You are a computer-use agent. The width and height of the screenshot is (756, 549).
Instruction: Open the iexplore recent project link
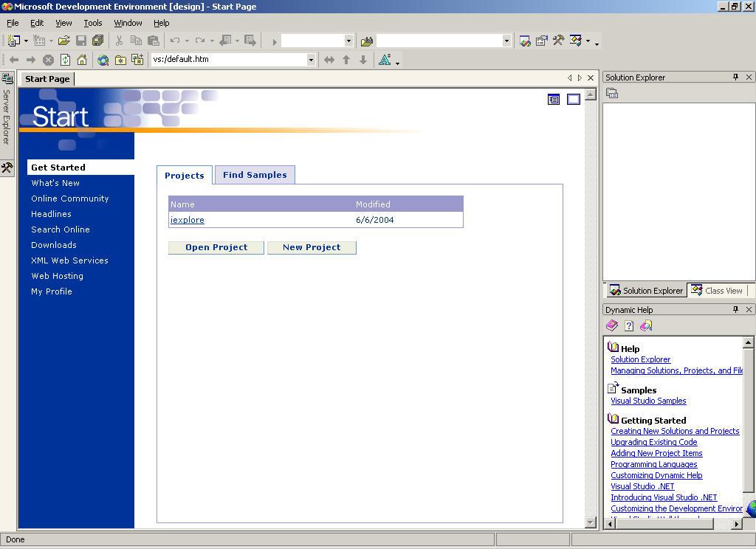click(187, 220)
